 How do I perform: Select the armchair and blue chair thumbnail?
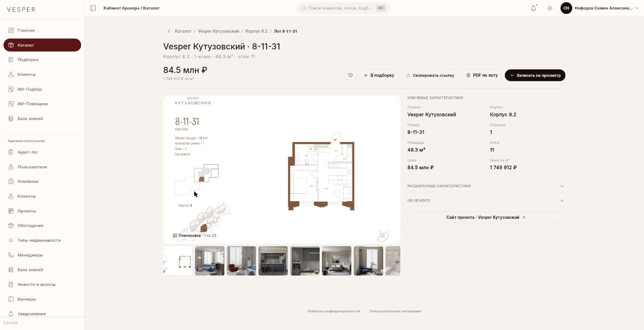point(242,261)
